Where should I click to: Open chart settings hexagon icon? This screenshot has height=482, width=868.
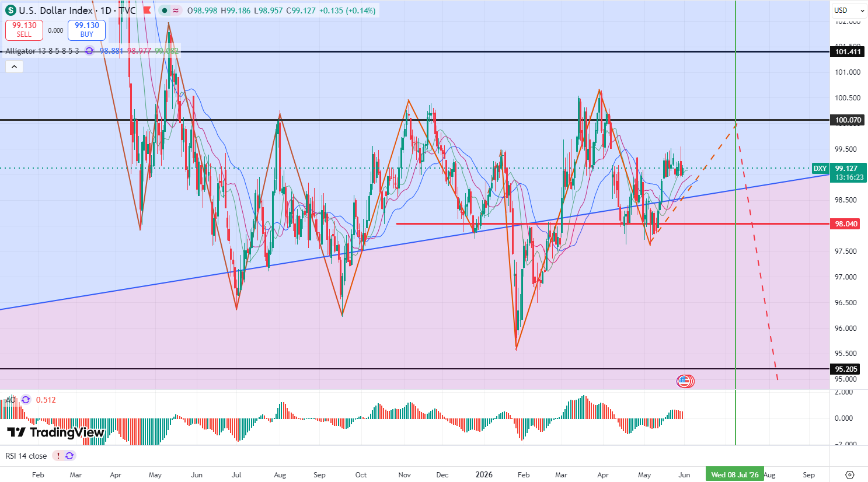click(x=850, y=474)
